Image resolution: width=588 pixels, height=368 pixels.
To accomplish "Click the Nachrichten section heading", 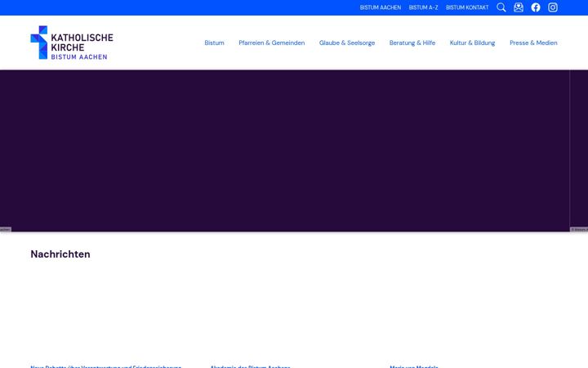I will (x=60, y=254).
